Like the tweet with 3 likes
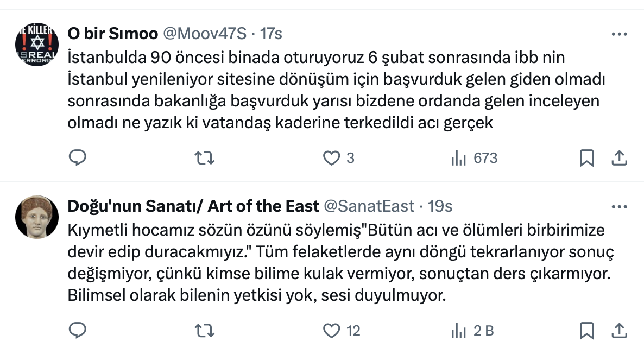 tap(331, 158)
